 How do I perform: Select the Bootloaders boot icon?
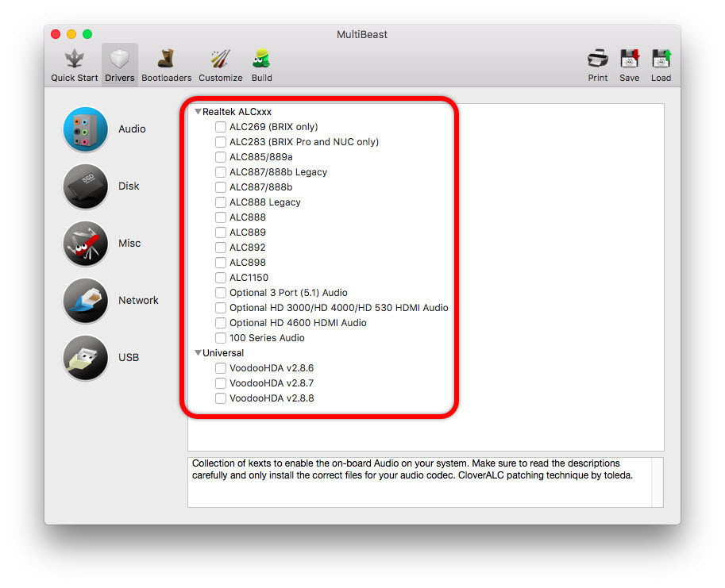[x=166, y=60]
